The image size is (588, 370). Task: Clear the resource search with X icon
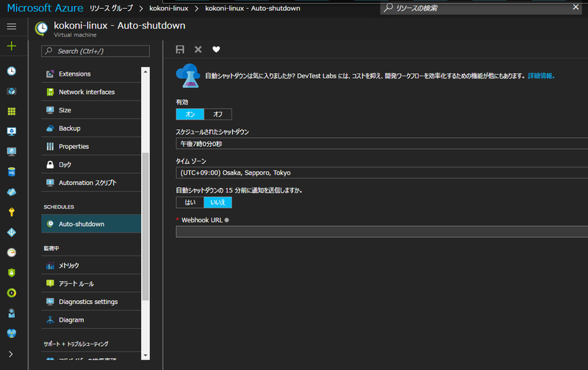(x=576, y=7)
